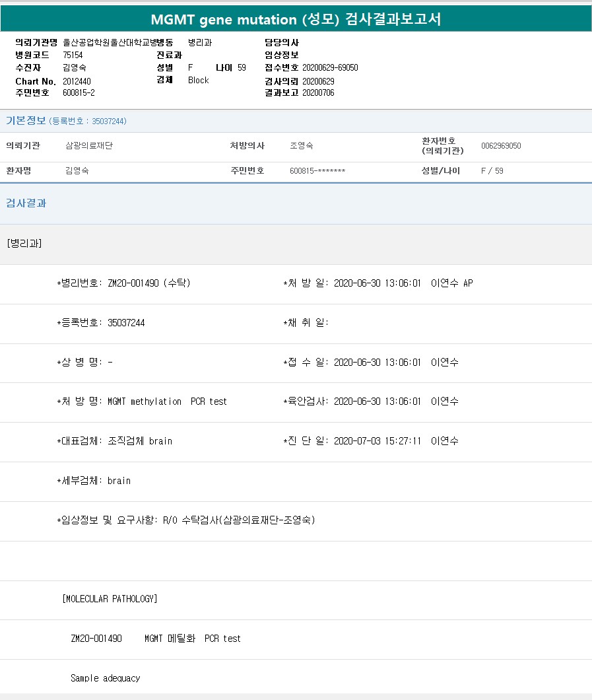Image resolution: width=592 pixels, height=700 pixels.
Task: Select the Chart No. 2012440 value
Action: pyautogui.click(x=77, y=81)
